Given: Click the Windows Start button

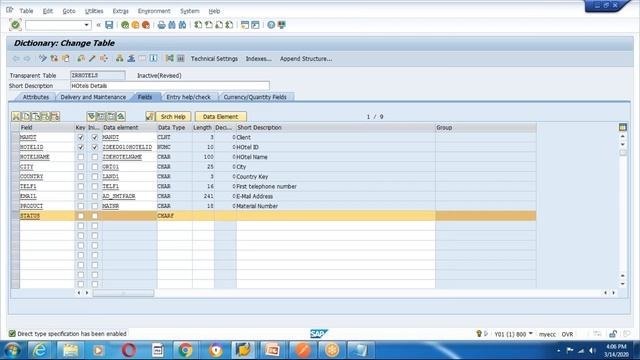Looking at the screenshot, I should (x=12, y=350).
